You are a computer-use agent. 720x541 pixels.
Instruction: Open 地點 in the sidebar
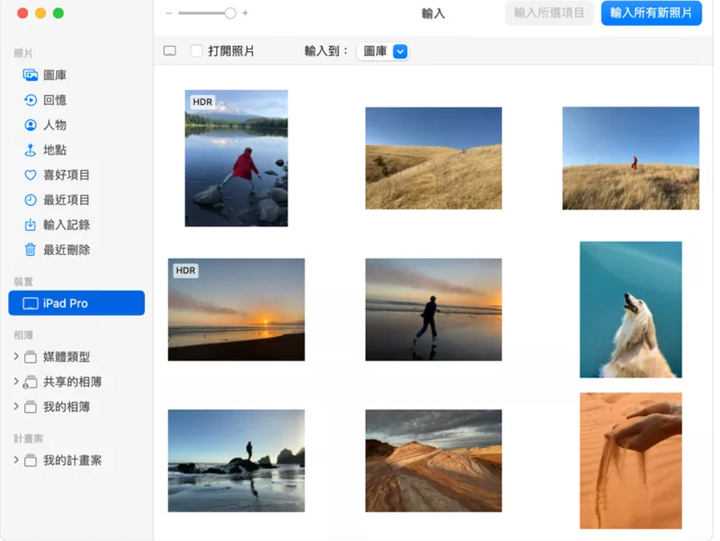click(x=55, y=150)
